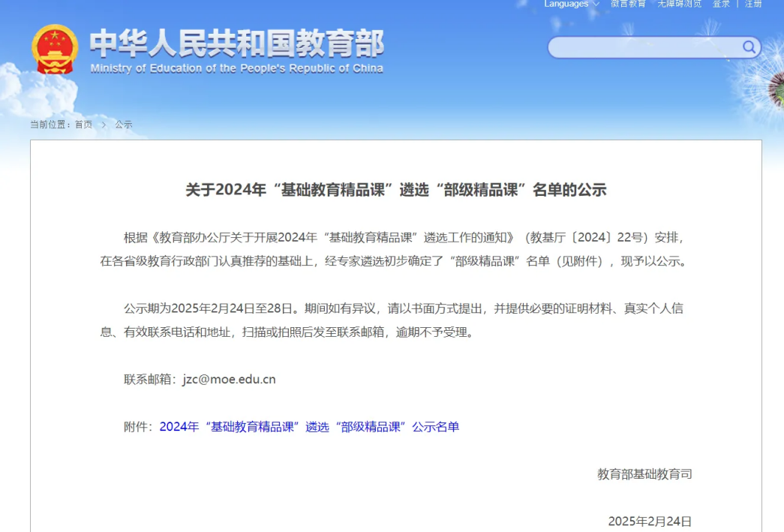Open the 微言教育 link

coord(628,4)
